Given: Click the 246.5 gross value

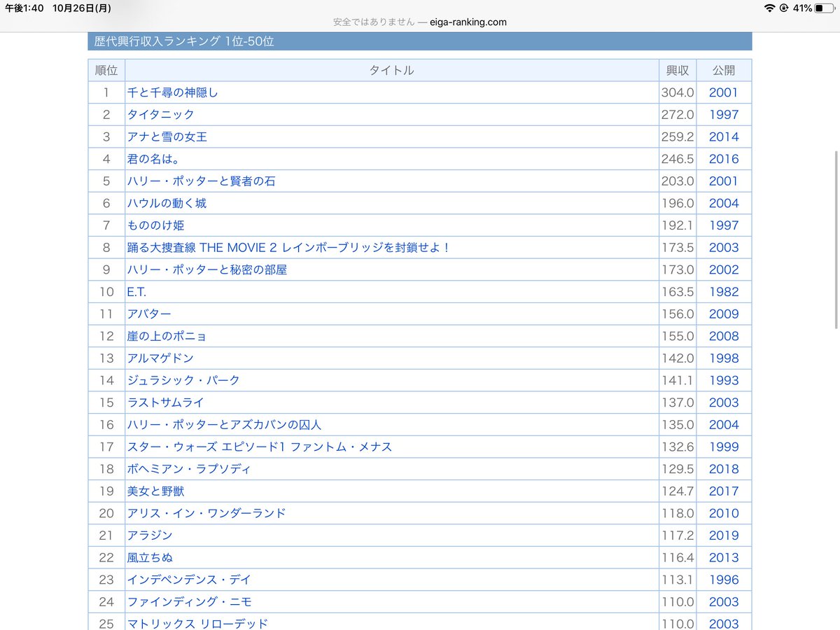Looking at the screenshot, I should (678, 159).
